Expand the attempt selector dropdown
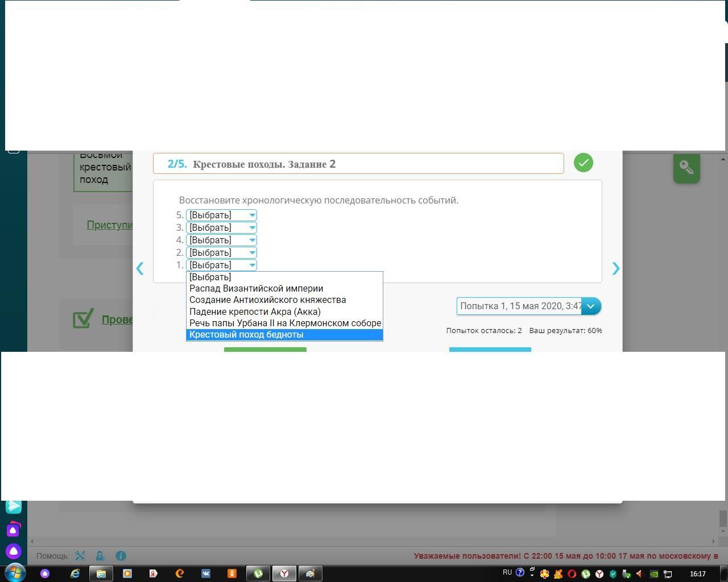This screenshot has width=728, height=582. coord(591,306)
